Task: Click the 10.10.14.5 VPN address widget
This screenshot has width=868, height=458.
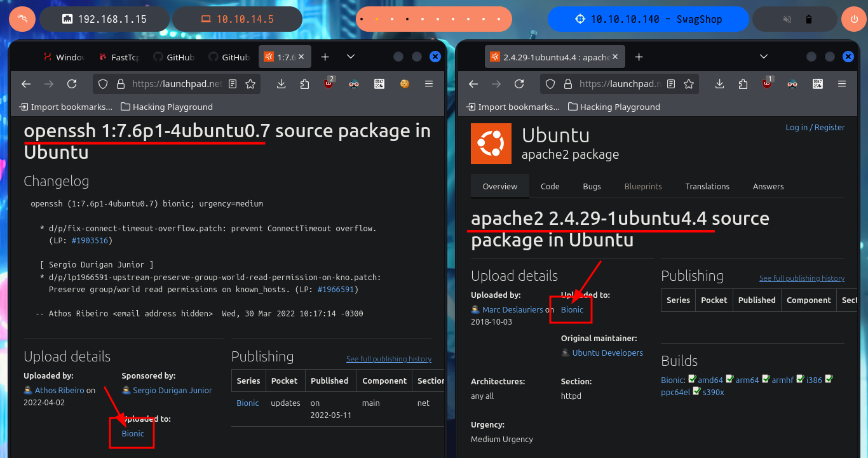Action: (x=237, y=19)
